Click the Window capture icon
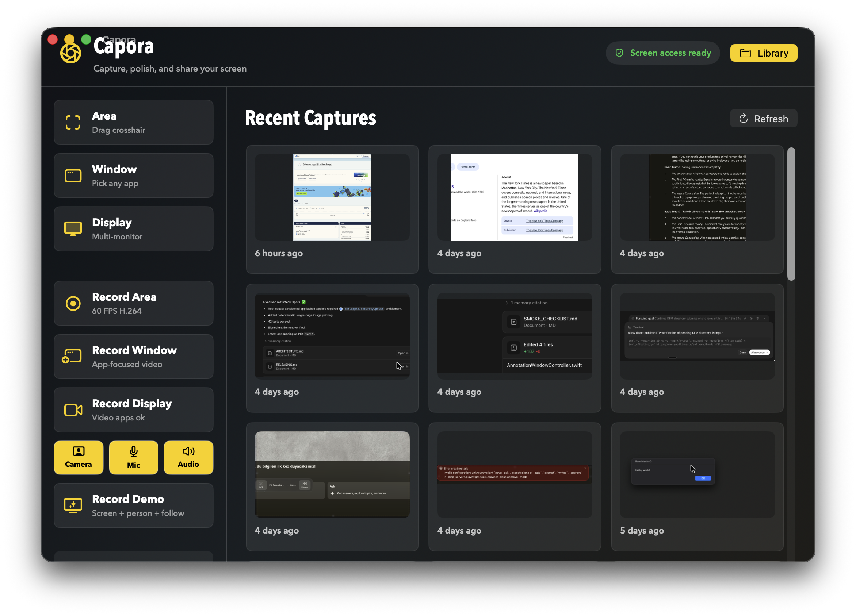Image resolution: width=856 pixels, height=616 pixels. point(73,176)
